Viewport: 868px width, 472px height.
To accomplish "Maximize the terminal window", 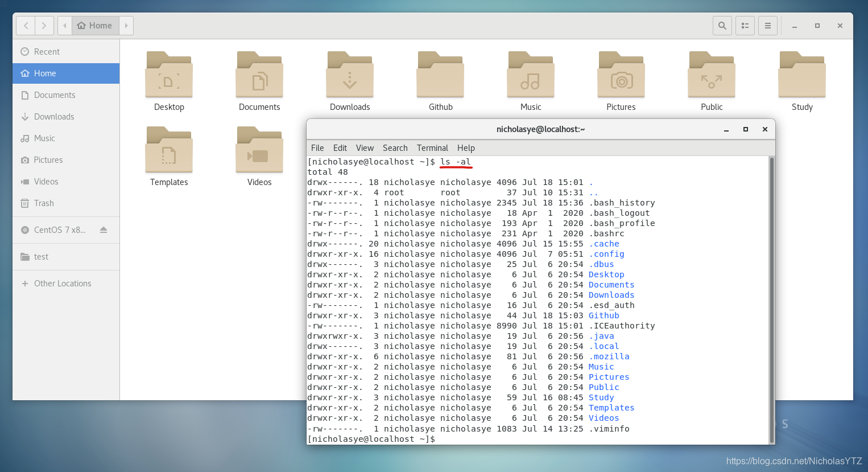I will point(746,130).
